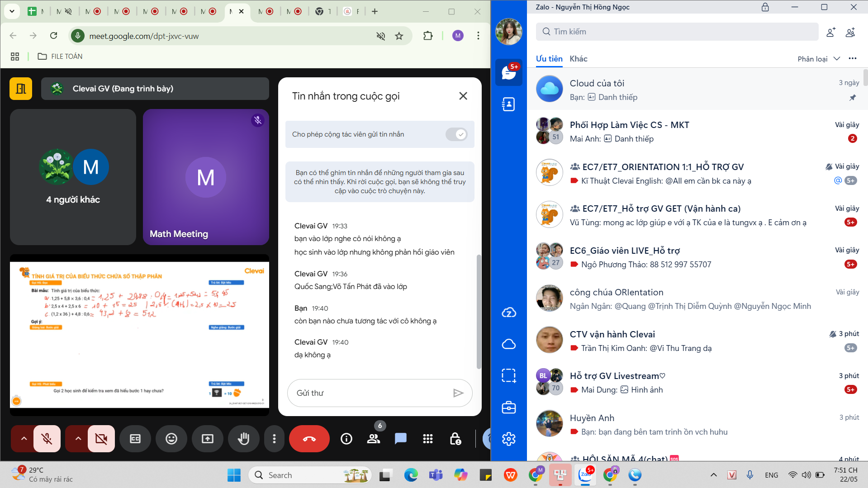This screenshot has width=868, height=488.
Task: Click the Windows taskbar Search box
Action: [x=310, y=475]
